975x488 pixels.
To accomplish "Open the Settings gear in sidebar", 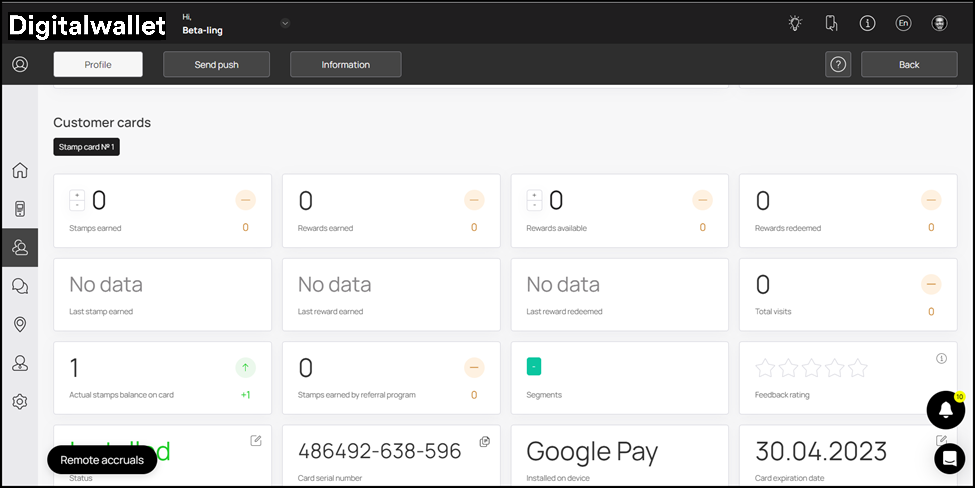I will (19, 402).
